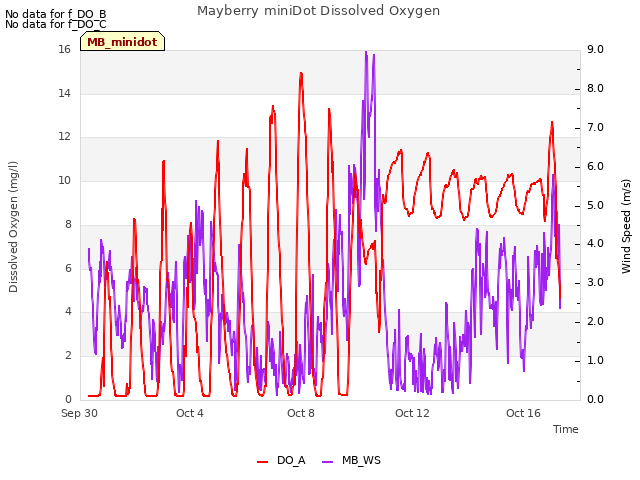Viewport: 640px width, 480px height.
Task: Click the final DO_A peak after Oct 16
Action: click(552, 122)
